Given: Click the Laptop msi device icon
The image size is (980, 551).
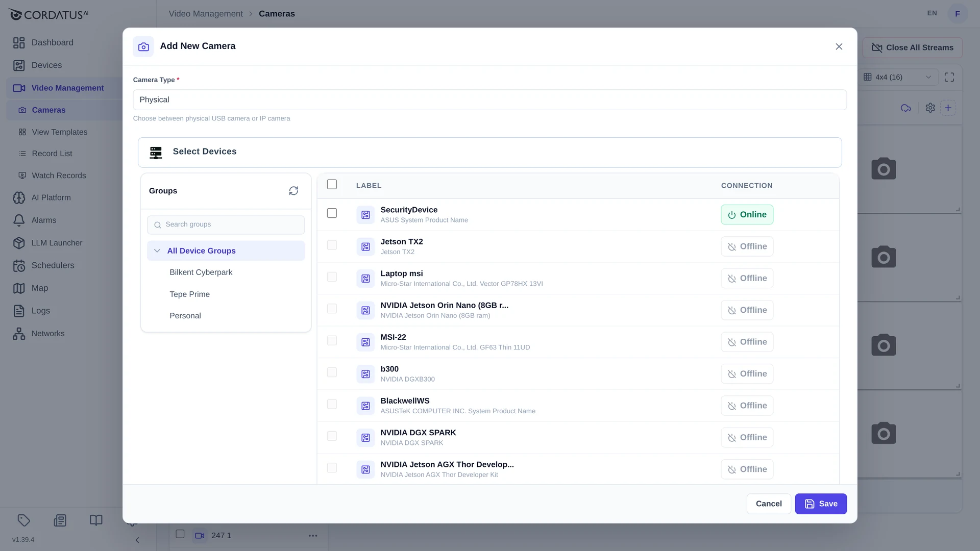Looking at the screenshot, I should (365, 279).
